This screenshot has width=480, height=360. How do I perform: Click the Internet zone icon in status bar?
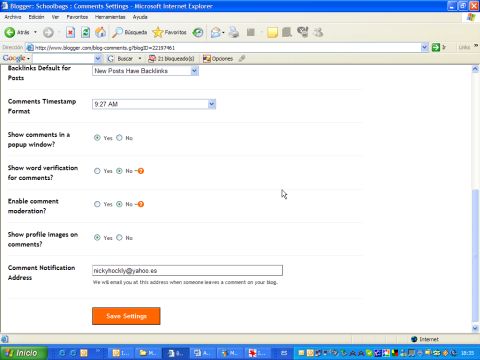point(414,339)
